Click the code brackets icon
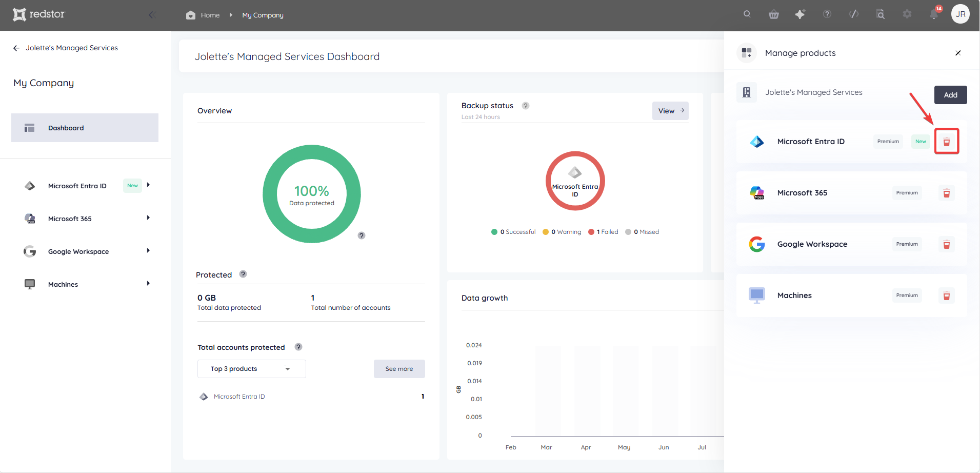980x473 pixels. tap(854, 14)
